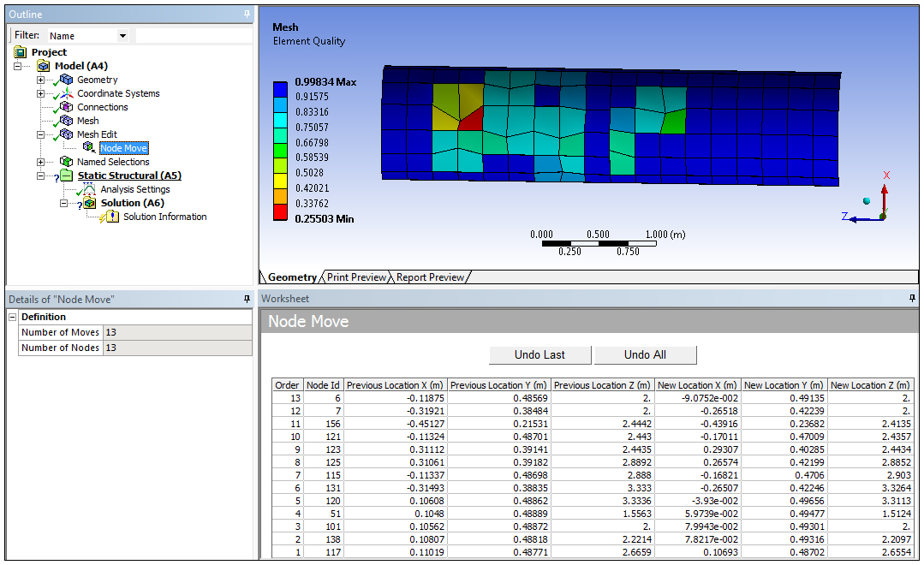This screenshot has width=924, height=565.
Task: Pin the Worksheet panel with pushpin icon
Action: (911, 299)
